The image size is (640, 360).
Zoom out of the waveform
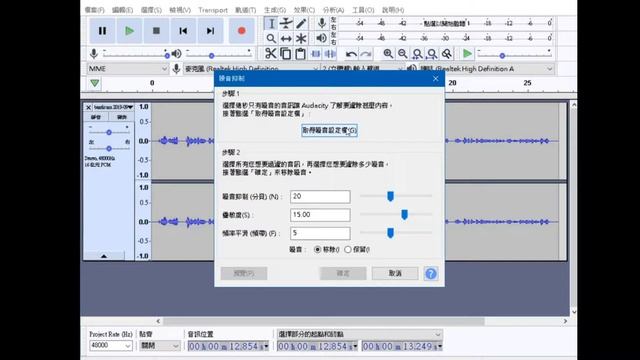click(x=403, y=53)
